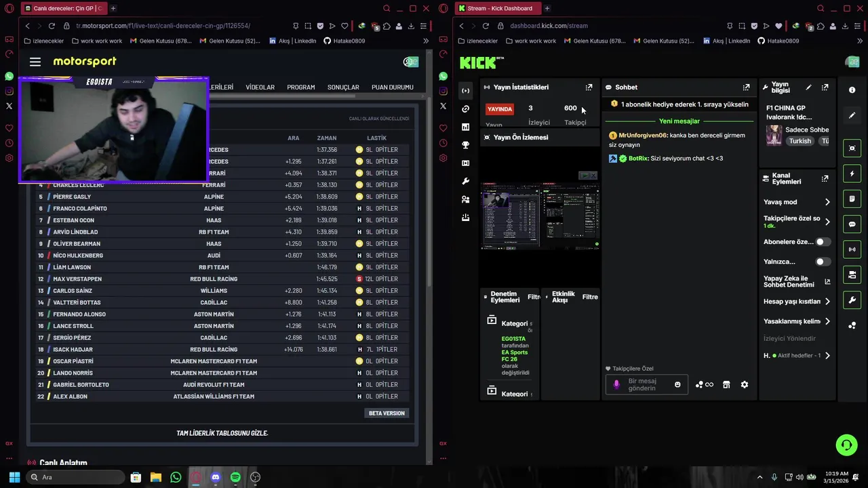Click the info icon in Kick right toolbar
Viewport: 868px width, 488px height.
pyautogui.click(x=852, y=90)
